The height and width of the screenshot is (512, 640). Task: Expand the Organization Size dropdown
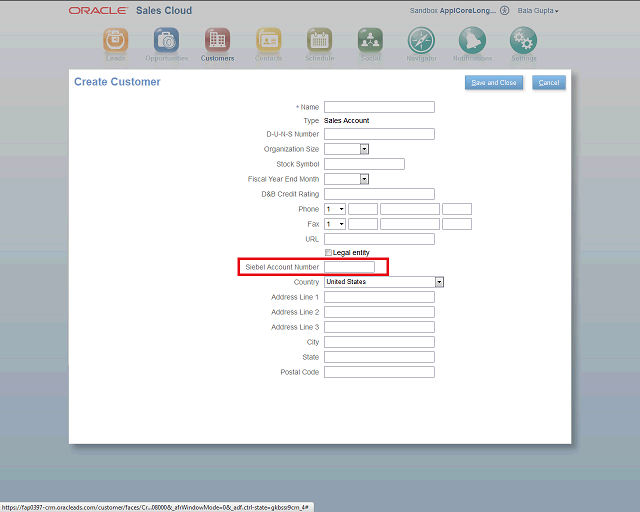[x=364, y=149]
